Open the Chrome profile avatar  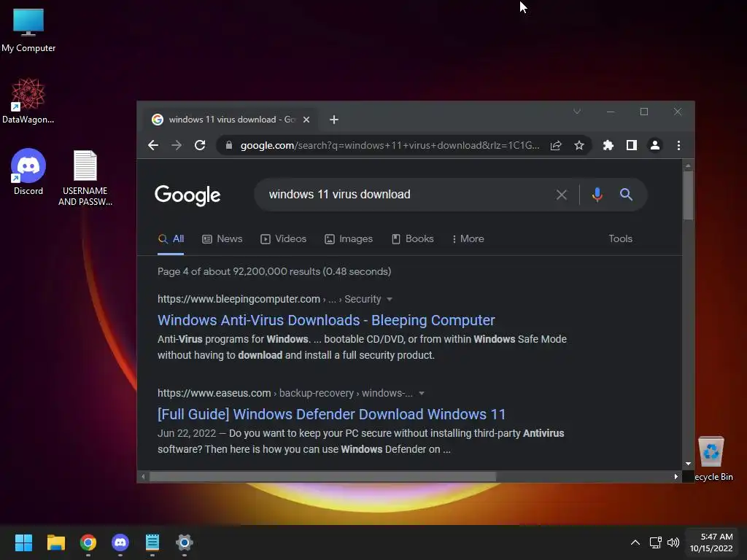click(655, 145)
